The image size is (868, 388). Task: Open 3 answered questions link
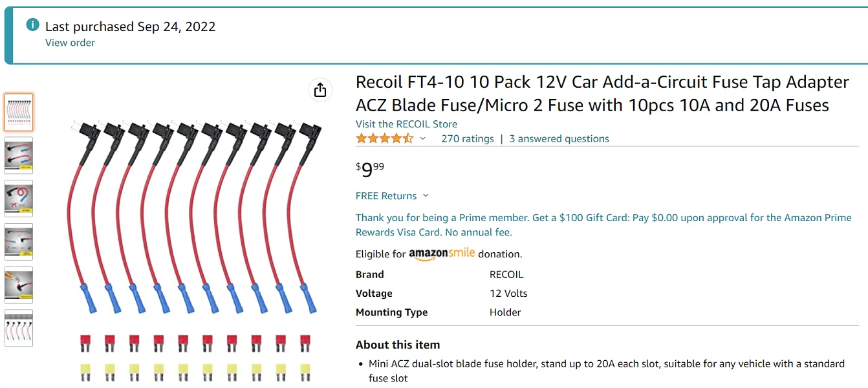pos(559,138)
